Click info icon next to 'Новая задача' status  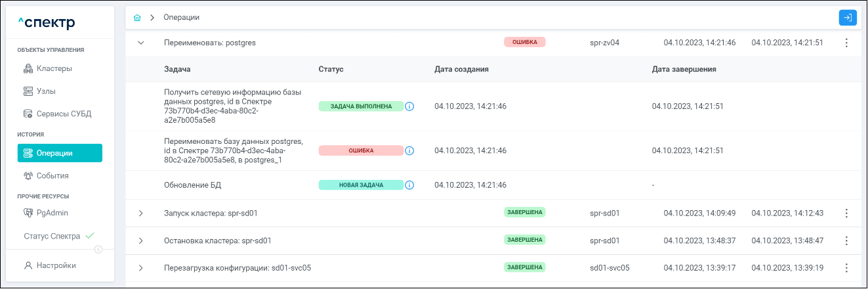(410, 185)
